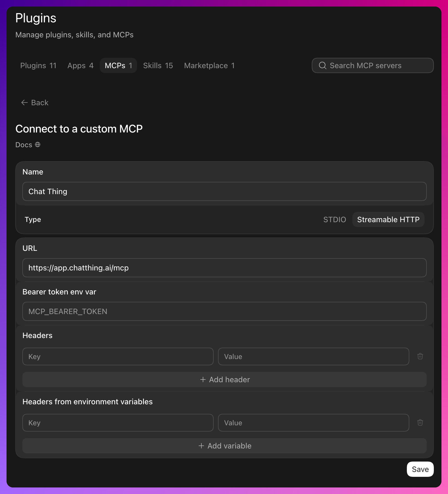Click the Docs globe icon
448x494 pixels.
[38, 144]
